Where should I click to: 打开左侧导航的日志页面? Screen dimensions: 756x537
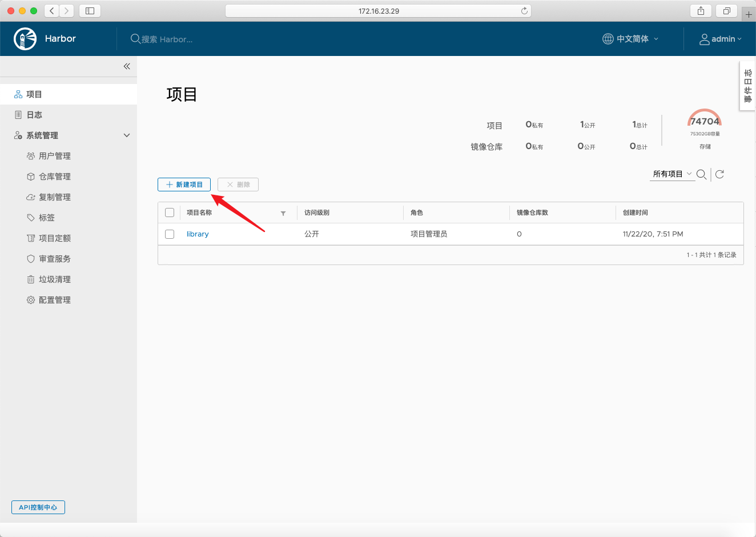(x=34, y=114)
